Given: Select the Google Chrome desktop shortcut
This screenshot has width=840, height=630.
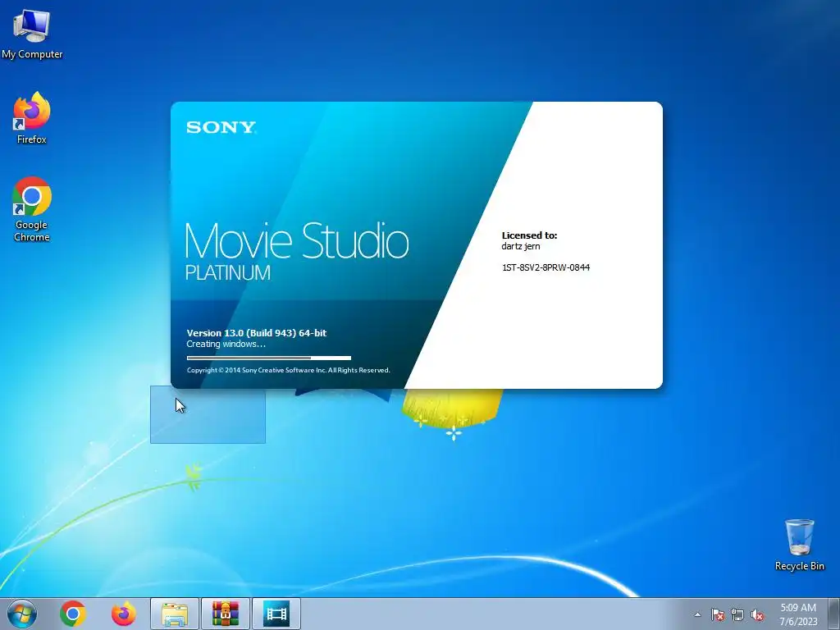Looking at the screenshot, I should pos(32,209).
